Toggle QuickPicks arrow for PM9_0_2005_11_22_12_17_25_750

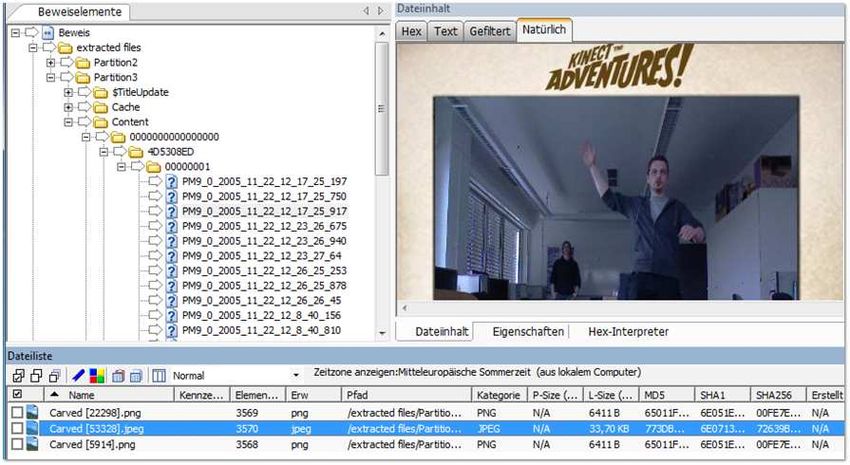pyautogui.click(x=155, y=196)
